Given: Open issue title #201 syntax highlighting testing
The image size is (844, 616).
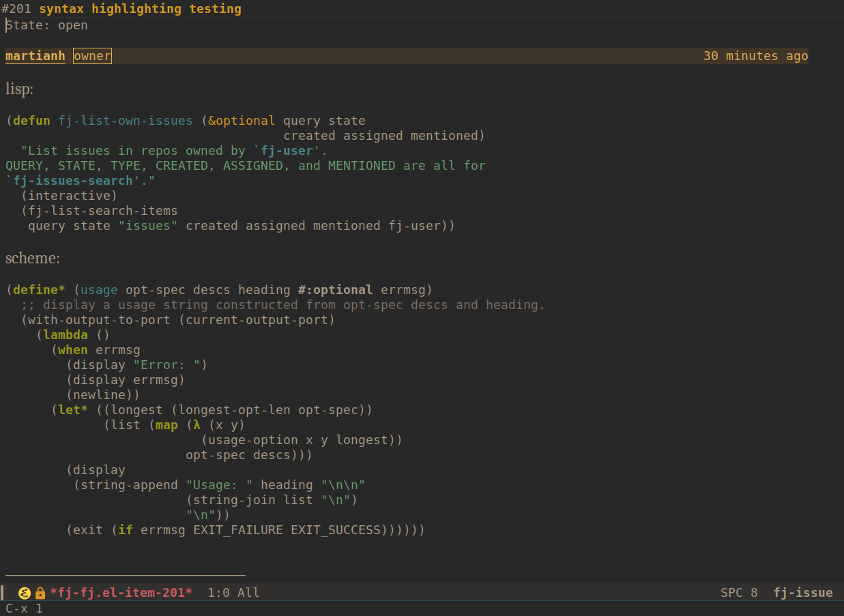Looking at the screenshot, I should [x=123, y=8].
